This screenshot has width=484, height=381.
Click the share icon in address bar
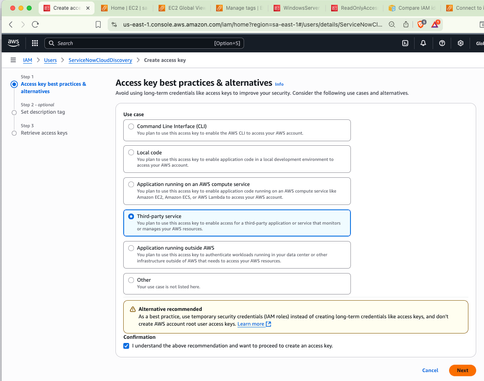[406, 24]
